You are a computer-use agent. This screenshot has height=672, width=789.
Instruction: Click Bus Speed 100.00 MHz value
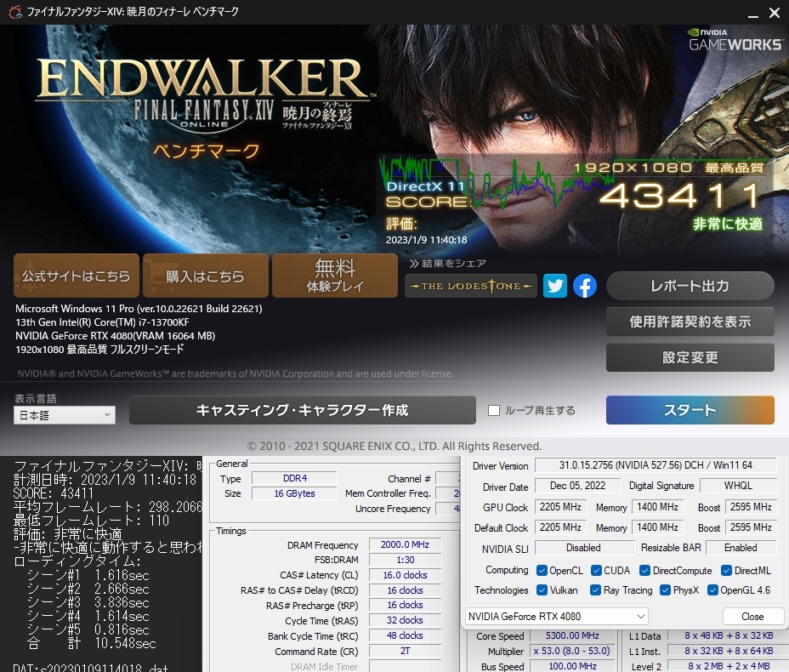(x=572, y=666)
